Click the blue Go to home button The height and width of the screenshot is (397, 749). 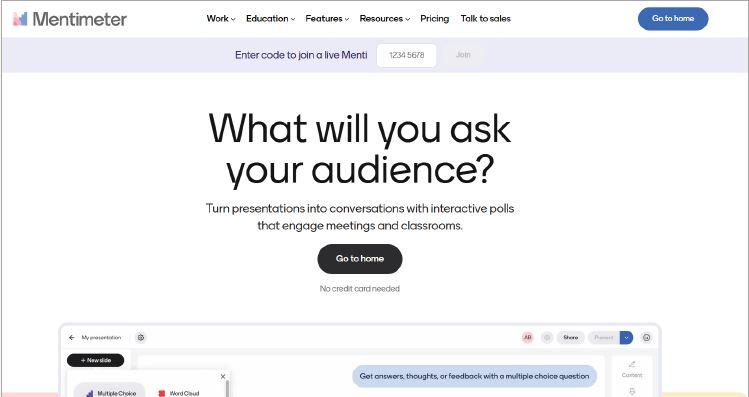coord(673,19)
